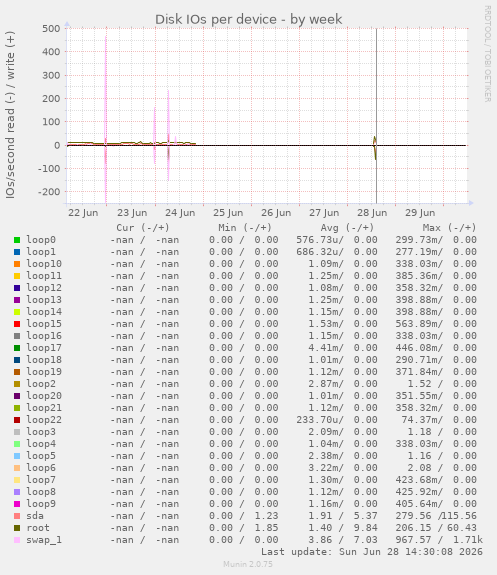
Task: Click the y-axis title 'IOs/second read (-) / write (+)'
Action: (10, 115)
